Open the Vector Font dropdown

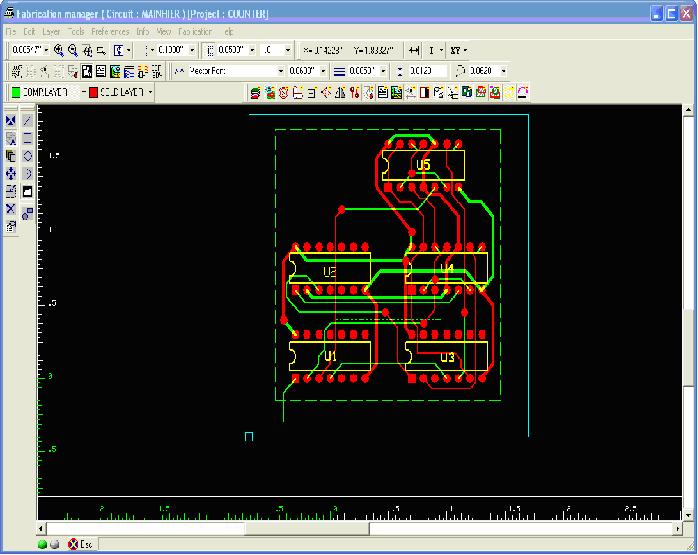click(280, 71)
